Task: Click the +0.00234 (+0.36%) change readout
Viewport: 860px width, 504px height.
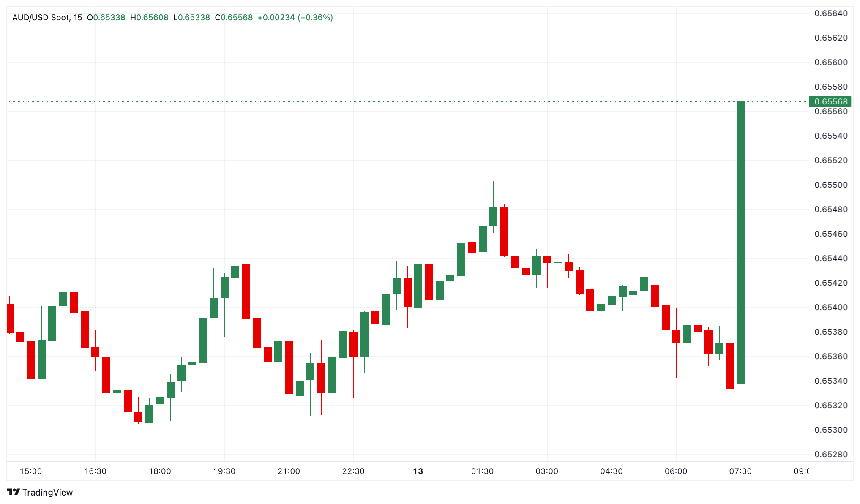Action: tap(295, 18)
